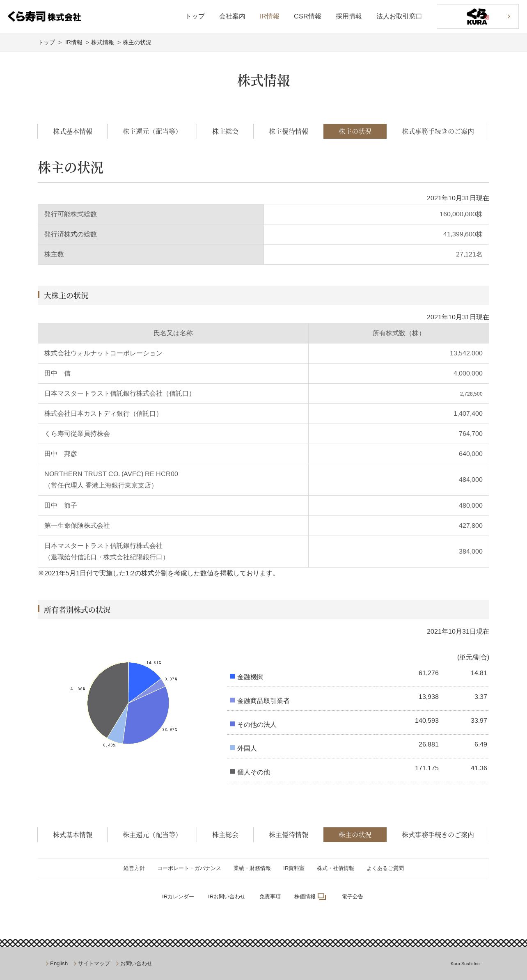Open the IR資料室 link
This screenshot has width=527, height=980.
coord(294,868)
